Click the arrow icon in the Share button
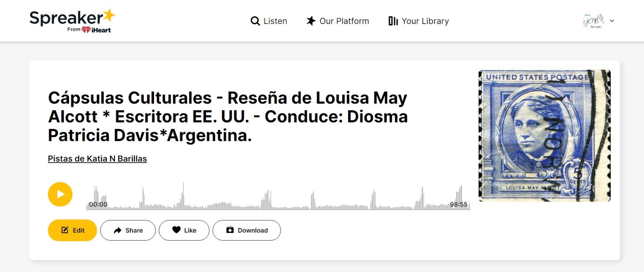 (117, 230)
